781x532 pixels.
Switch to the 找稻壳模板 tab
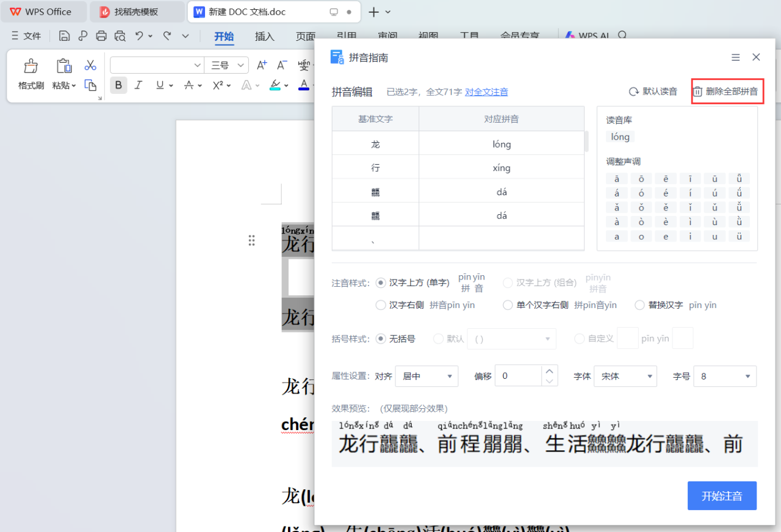point(137,12)
